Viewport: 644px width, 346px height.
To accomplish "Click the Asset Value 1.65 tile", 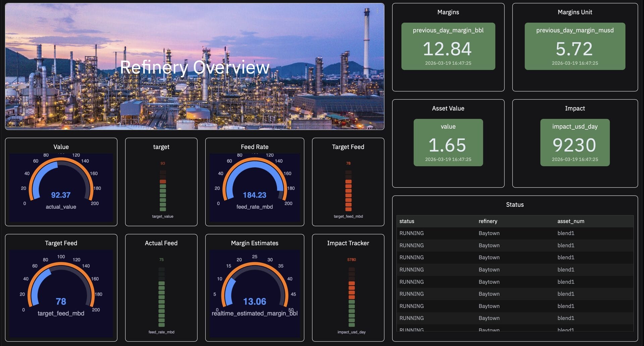I will (x=448, y=143).
